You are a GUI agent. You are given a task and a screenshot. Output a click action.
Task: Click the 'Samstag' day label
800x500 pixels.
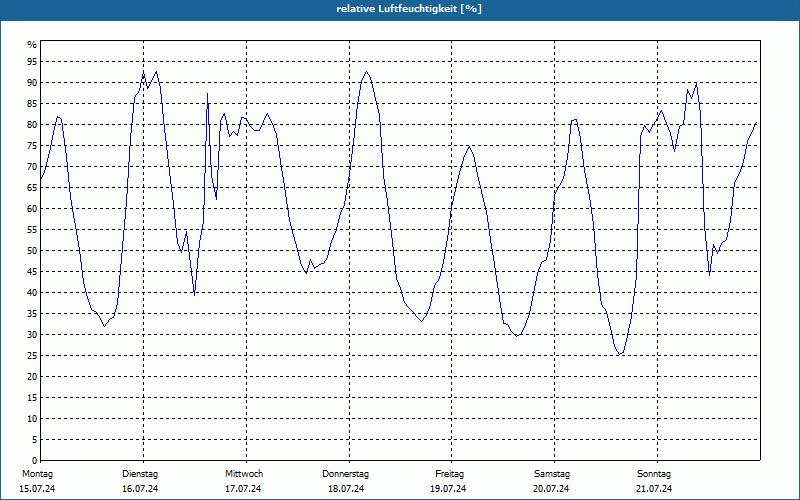coord(552,474)
